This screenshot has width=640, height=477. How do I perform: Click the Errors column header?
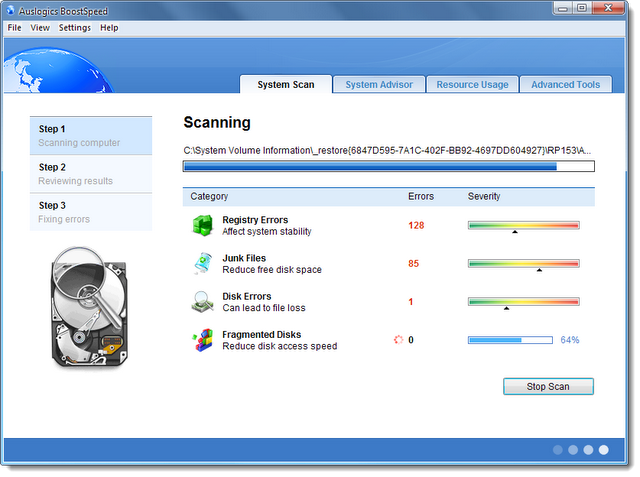click(x=421, y=196)
